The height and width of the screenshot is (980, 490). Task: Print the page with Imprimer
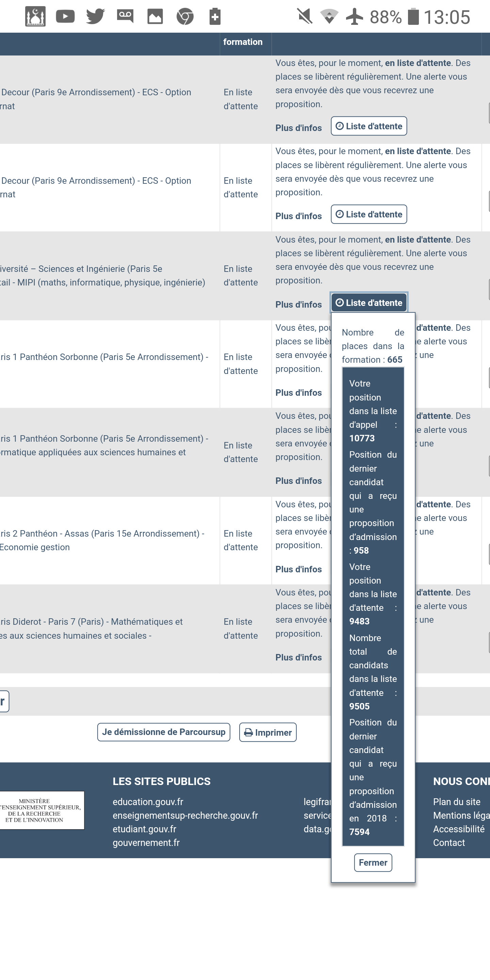[267, 732]
